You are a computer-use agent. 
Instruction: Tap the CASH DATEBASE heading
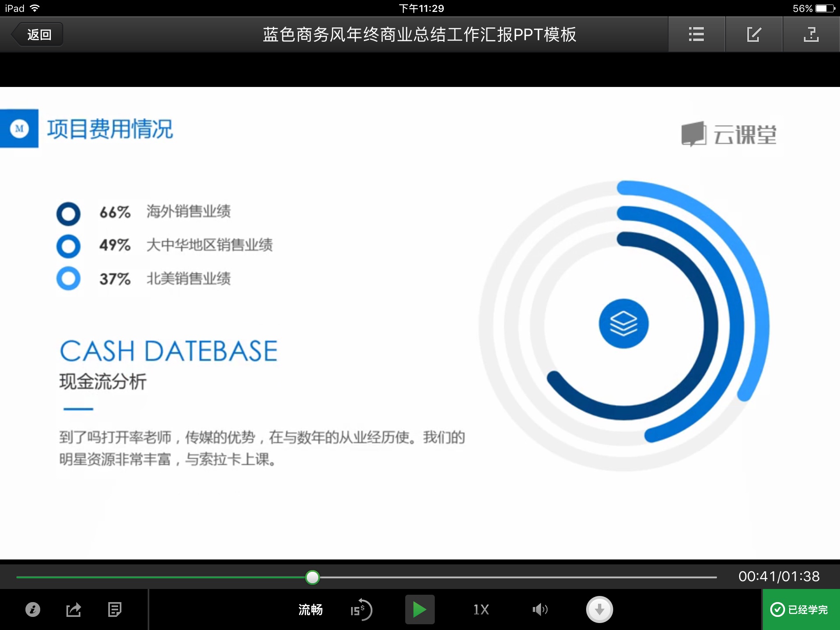click(x=169, y=351)
